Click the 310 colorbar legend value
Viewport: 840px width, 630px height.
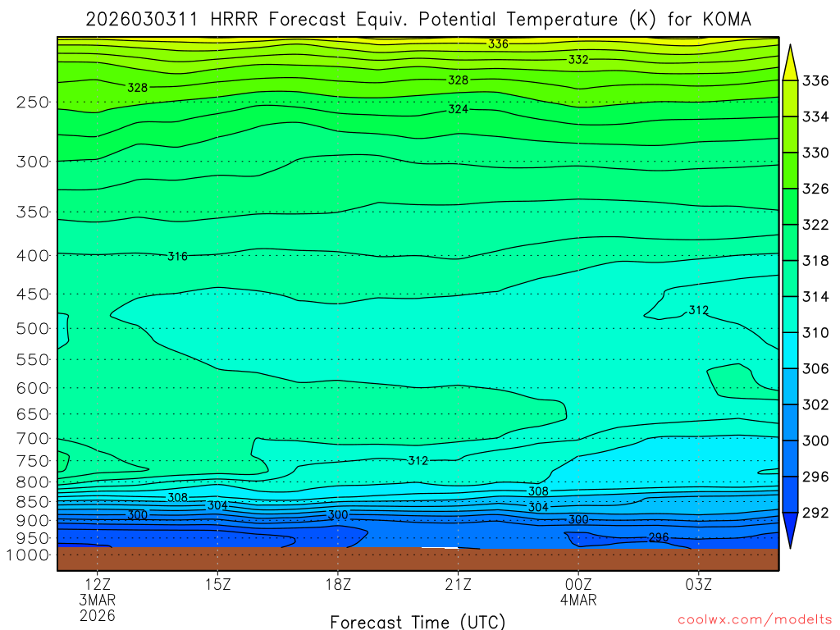coord(815,333)
